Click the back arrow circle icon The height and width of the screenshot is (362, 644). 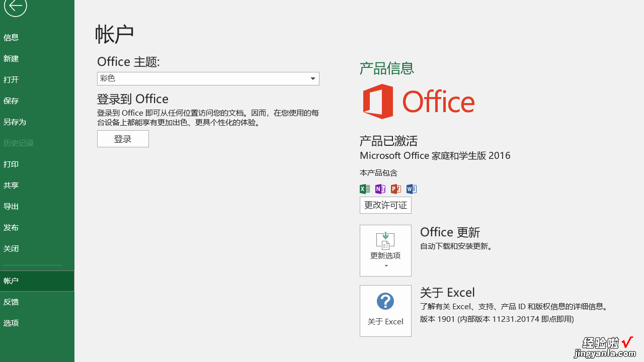pos(15,6)
